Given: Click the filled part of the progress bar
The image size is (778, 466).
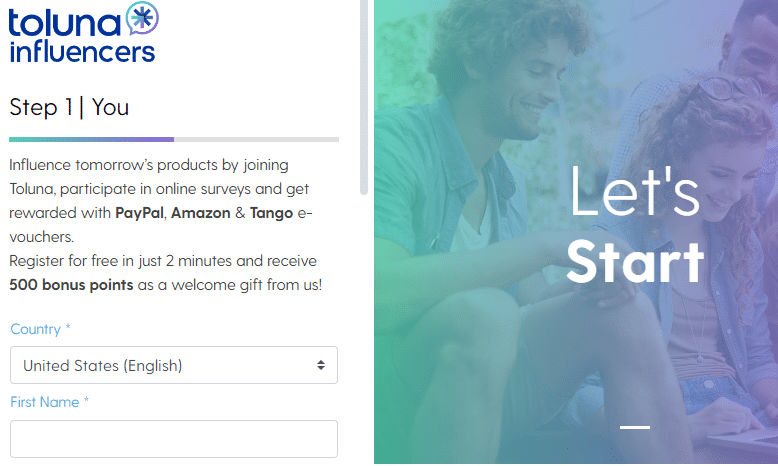Looking at the screenshot, I should [x=91, y=139].
